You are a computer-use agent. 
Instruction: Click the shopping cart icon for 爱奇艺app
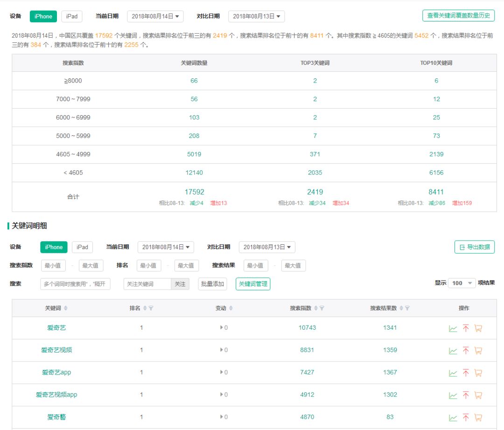(x=477, y=372)
